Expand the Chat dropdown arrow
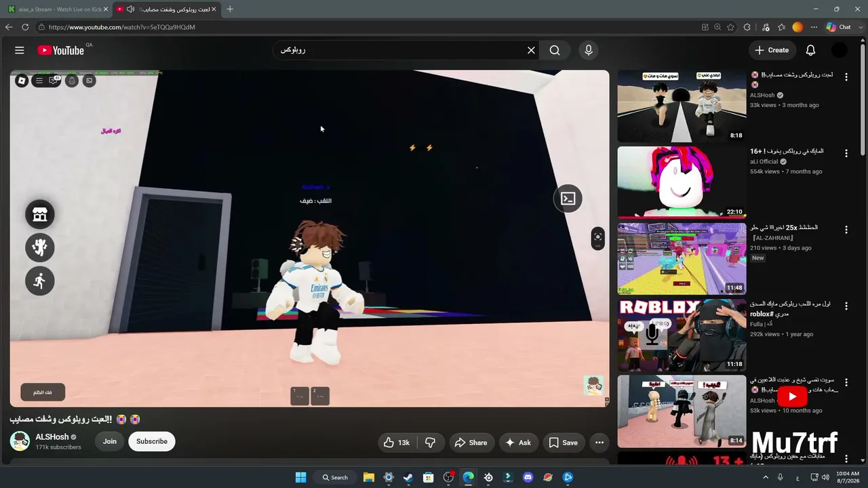 point(860,27)
